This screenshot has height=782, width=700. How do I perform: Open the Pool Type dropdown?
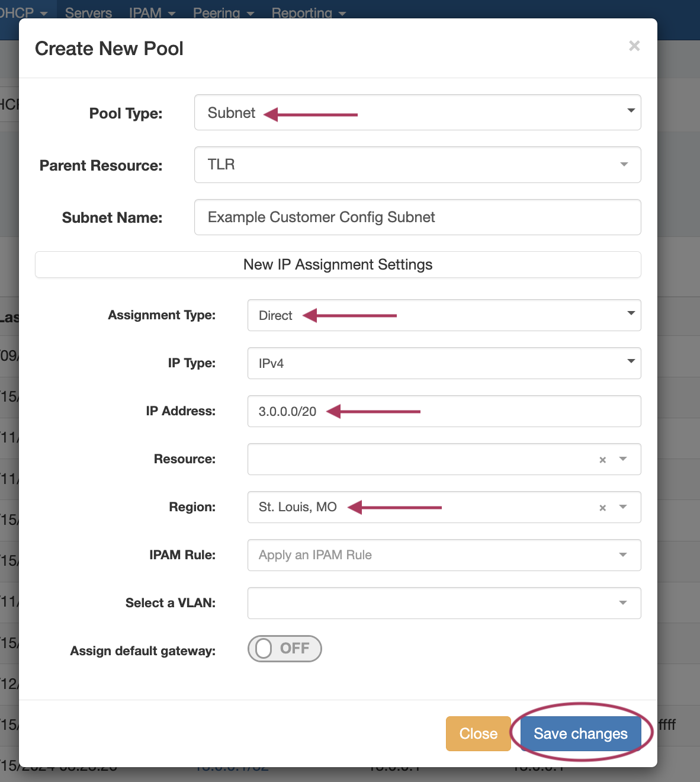click(418, 113)
